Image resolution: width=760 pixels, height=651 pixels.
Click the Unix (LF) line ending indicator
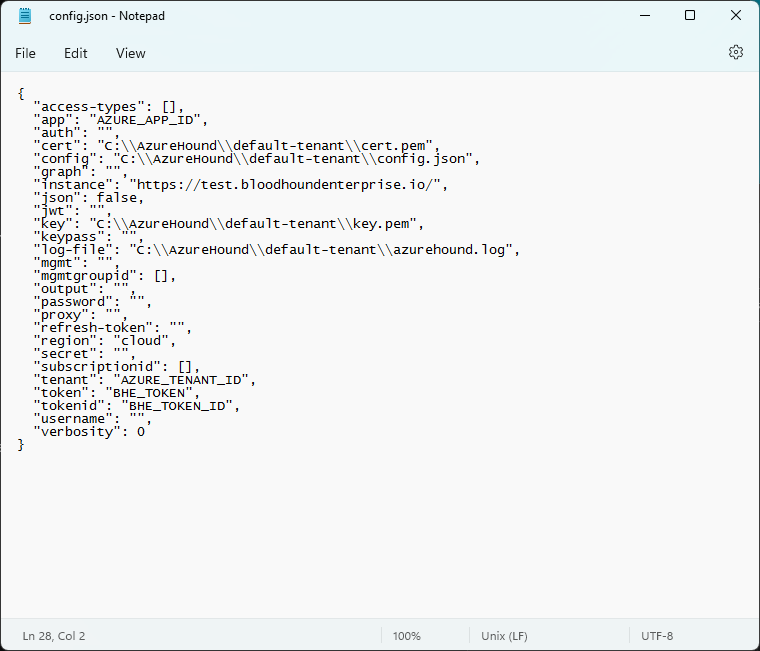tap(504, 635)
